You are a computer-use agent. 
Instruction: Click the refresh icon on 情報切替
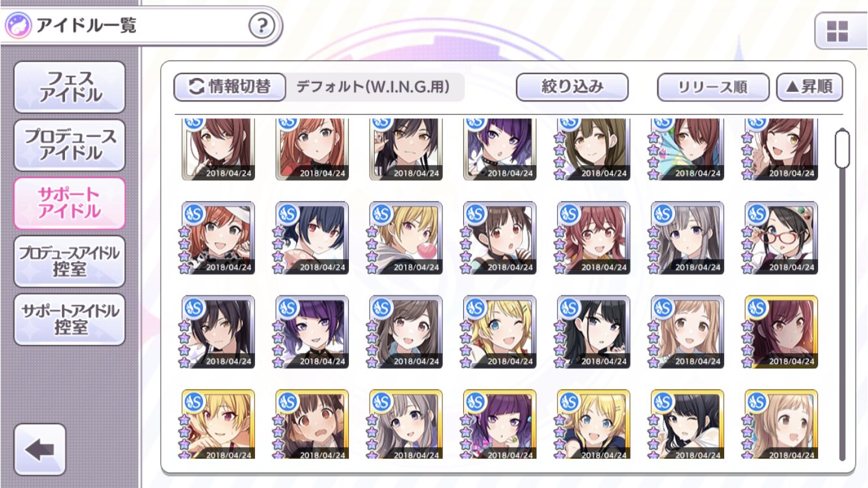(x=196, y=87)
